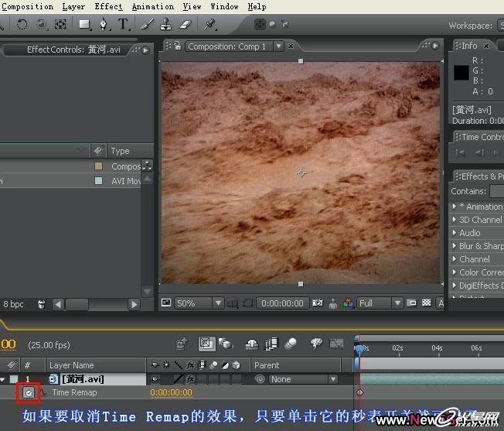This screenshot has width=504, height=431.
Task: Click the Time Remap keyframe diamond in timeline
Action: pyautogui.click(x=359, y=393)
